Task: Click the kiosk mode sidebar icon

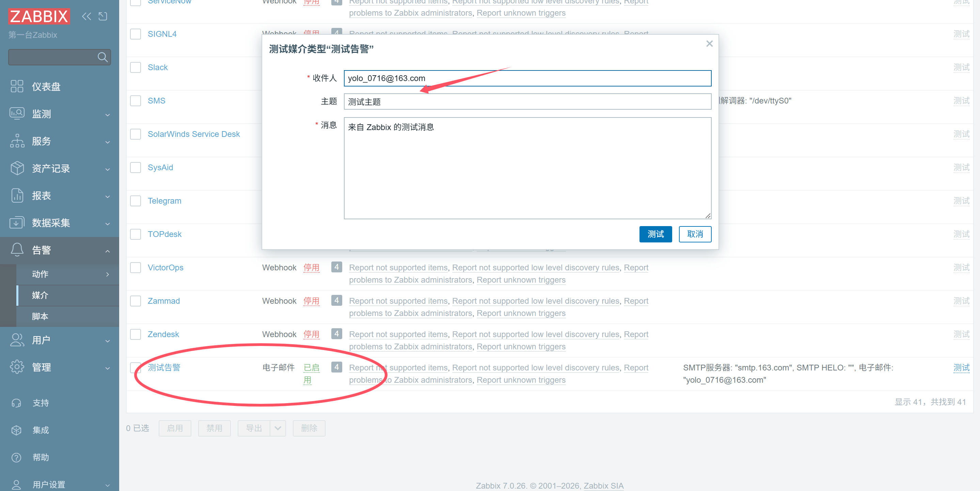Action: coord(103,16)
